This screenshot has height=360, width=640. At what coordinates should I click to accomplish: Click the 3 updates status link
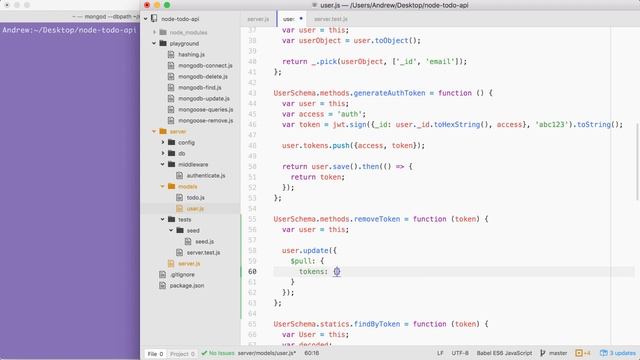(x=622, y=353)
